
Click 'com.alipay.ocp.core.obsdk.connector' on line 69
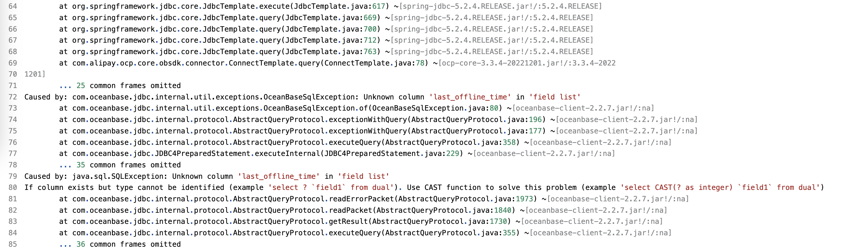[x=148, y=63]
